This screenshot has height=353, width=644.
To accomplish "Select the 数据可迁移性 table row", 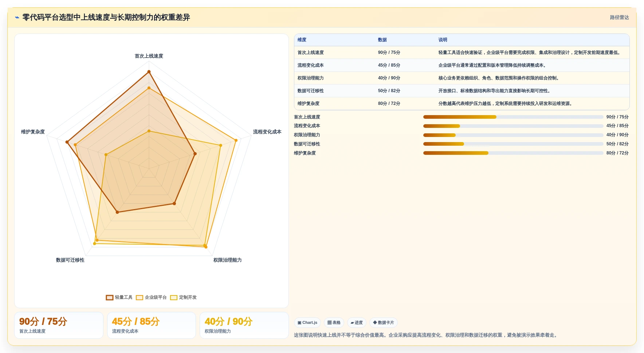I will point(462,91).
